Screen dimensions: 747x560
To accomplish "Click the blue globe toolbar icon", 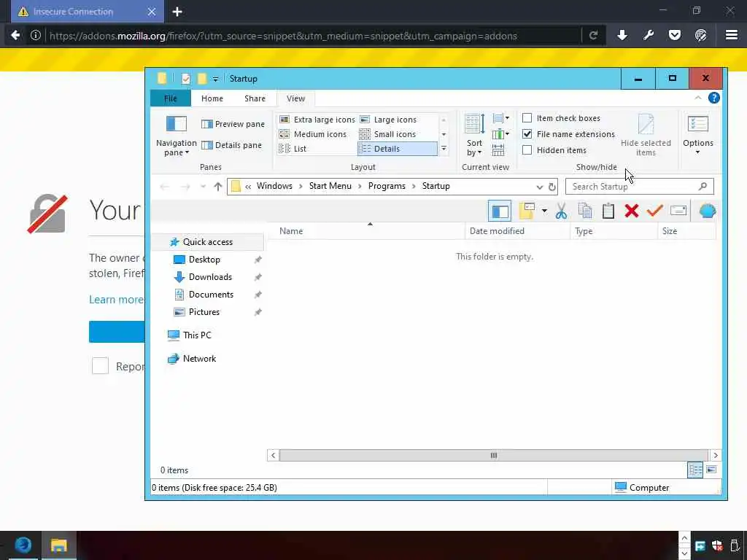I will pos(707,211).
